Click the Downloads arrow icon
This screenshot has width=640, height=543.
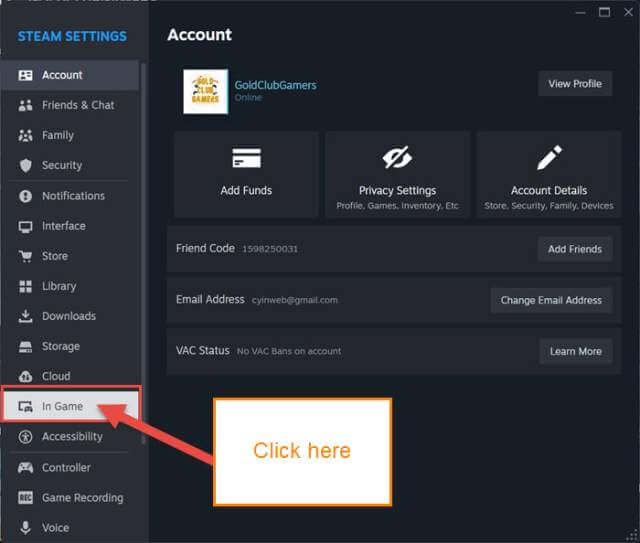pos(25,316)
